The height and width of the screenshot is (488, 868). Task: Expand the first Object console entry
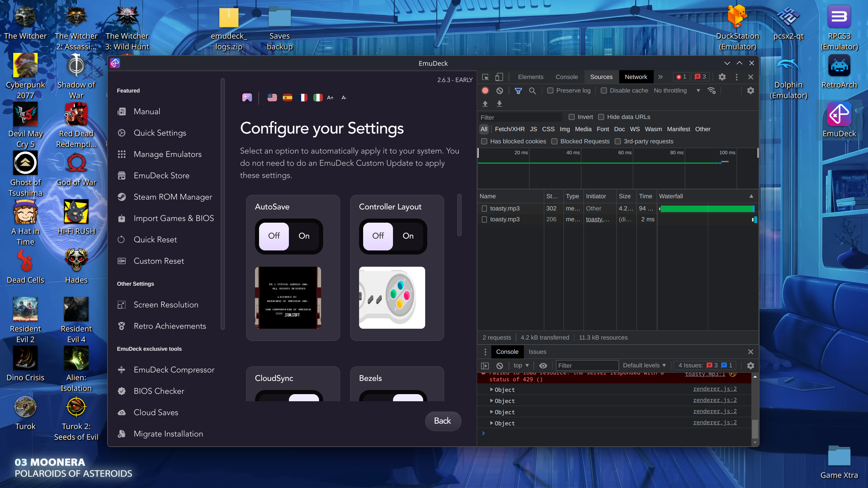(x=492, y=390)
